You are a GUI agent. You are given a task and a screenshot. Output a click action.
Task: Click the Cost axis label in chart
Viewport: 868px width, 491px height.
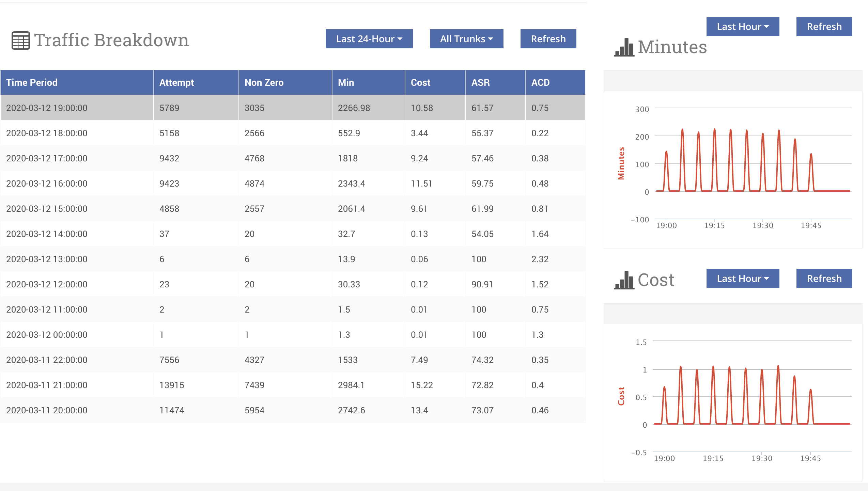tap(621, 396)
